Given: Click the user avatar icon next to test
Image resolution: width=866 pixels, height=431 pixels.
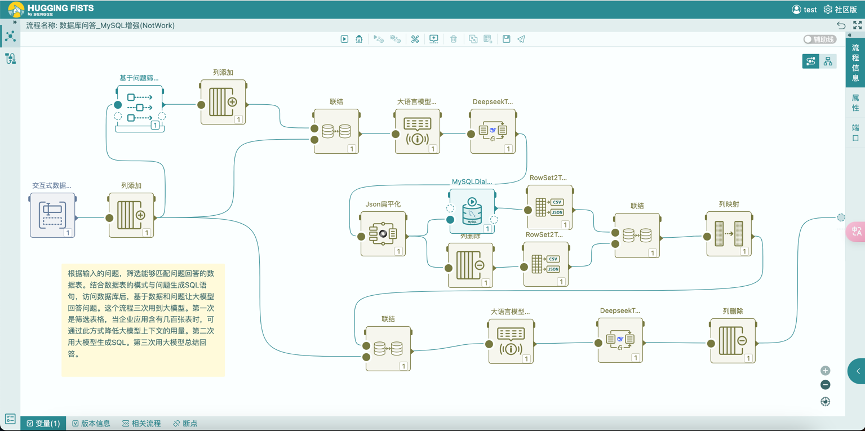Looking at the screenshot, I should click(x=796, y=9).
